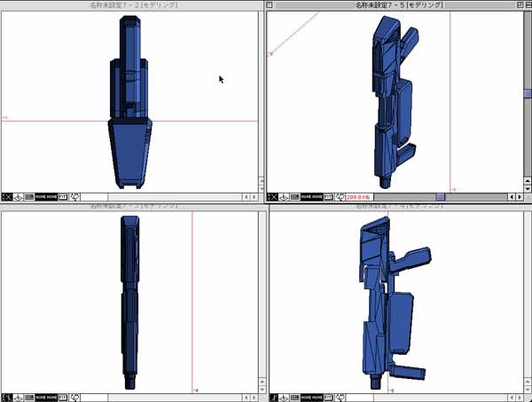Click the axis icon in window 7-3
The width and height of the screenshot is (532, 402).
tap(6, 398)
